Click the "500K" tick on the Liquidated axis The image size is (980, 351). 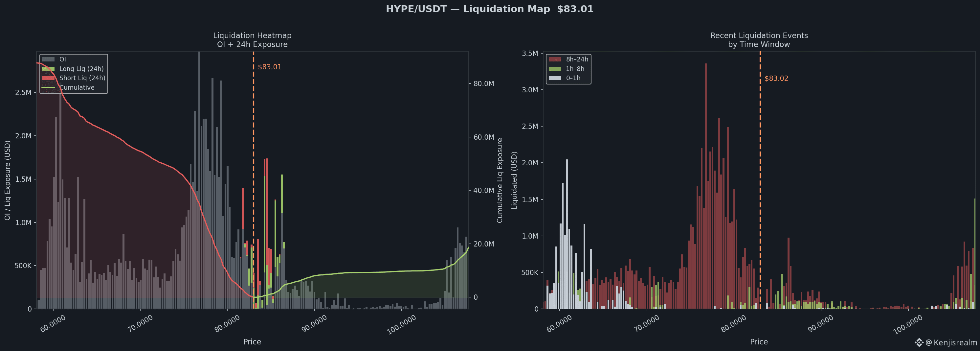(x=530, y=272)
